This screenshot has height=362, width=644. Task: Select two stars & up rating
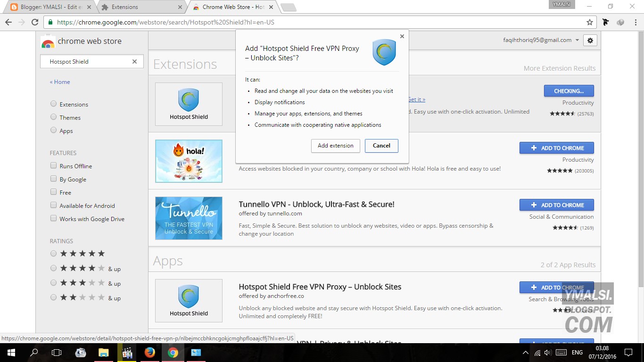(53, 297)
